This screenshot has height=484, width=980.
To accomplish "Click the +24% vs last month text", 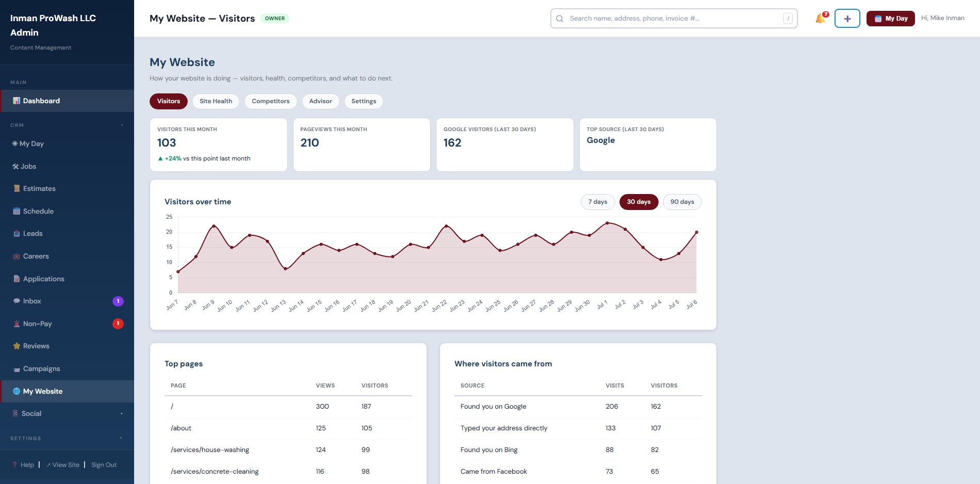I will pyautogui.click(x=204, y=159).
